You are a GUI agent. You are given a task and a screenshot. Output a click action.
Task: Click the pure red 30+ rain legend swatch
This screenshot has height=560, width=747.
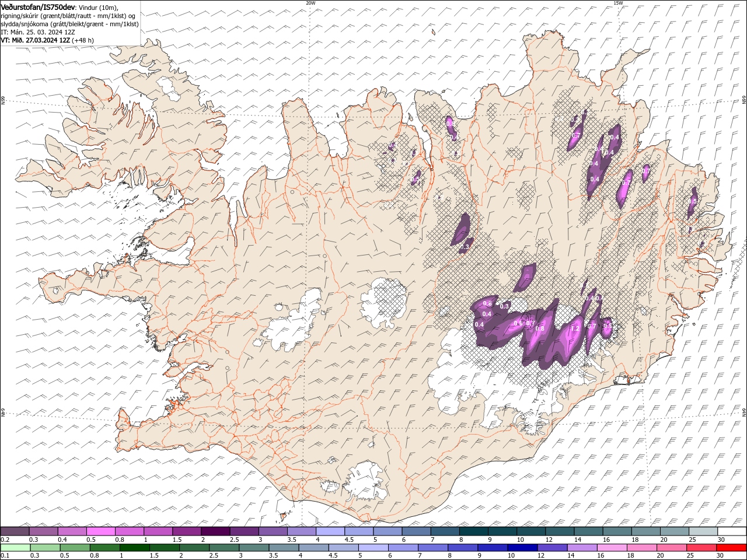click(731, 548)
